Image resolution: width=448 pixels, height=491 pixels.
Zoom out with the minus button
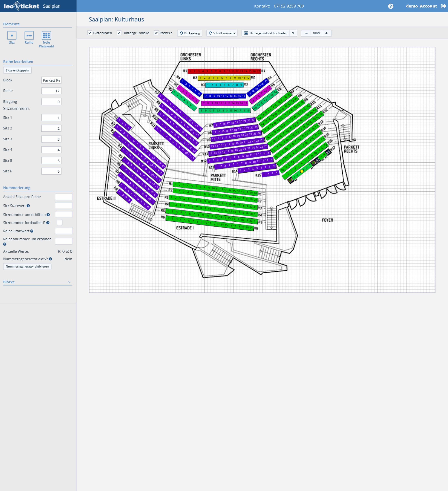(x=306, y=33)
